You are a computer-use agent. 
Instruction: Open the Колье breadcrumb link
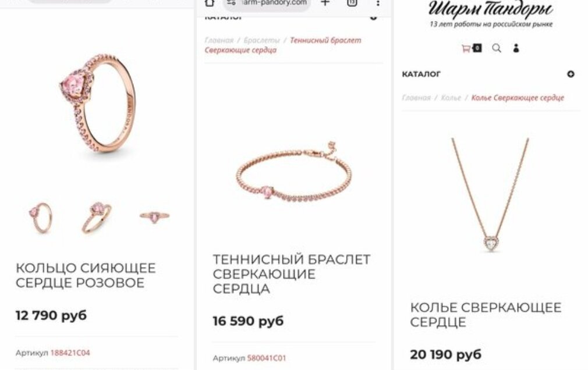(451, 98)
